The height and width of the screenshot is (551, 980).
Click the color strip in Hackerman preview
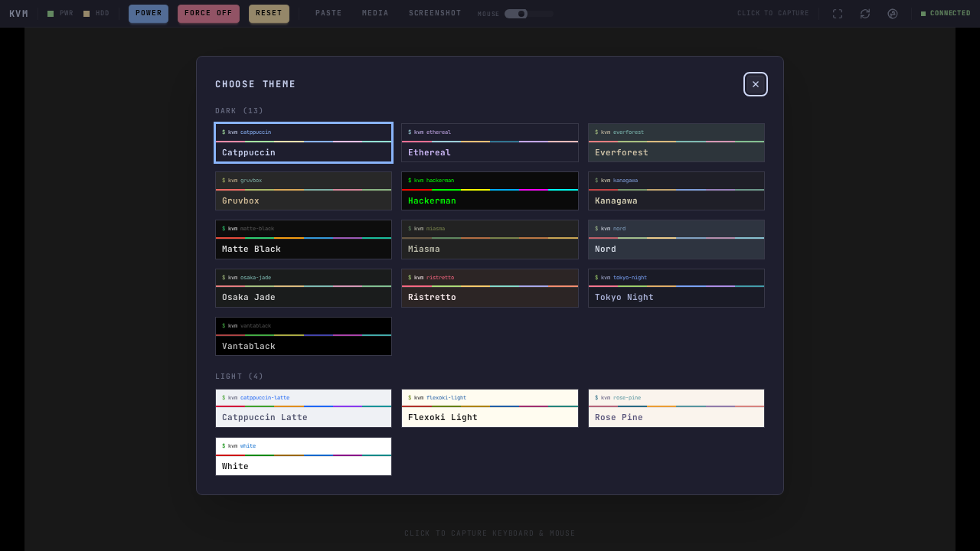pyautogui.click(x=490, y=190)
